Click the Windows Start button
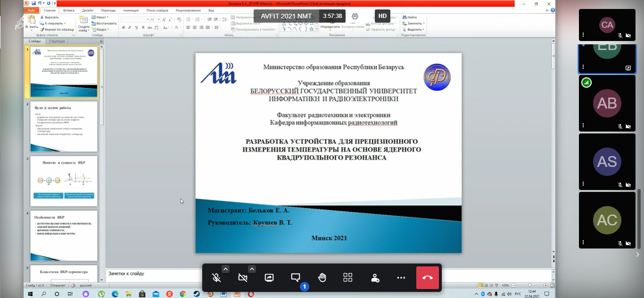This screenshot has width=644, height=298. pyautogui.click(x=30, y=294)
